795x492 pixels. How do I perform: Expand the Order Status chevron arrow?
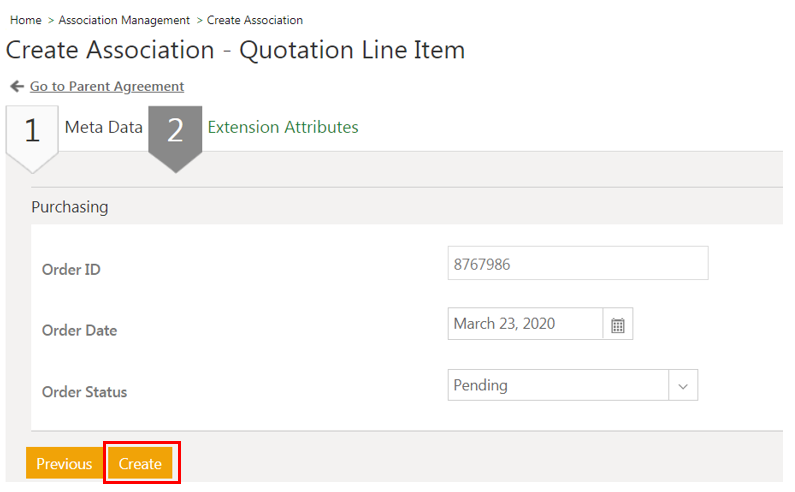point(684,386)
